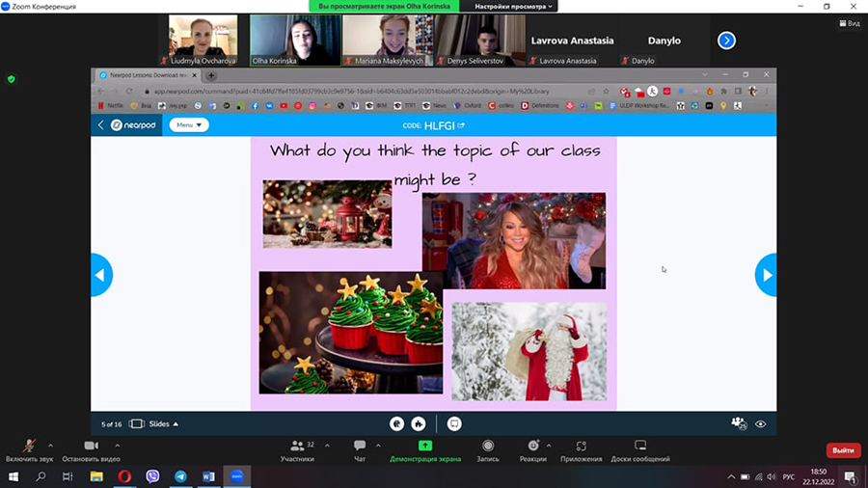Select the Nearpod Lessons browser tab
This screenshot has width=868, height=488.
148,75
